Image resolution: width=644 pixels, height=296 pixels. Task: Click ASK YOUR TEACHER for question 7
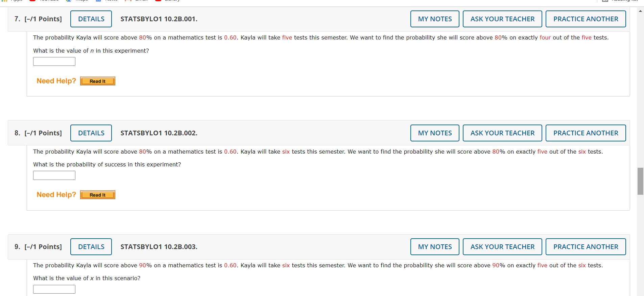tap(502, 19)
